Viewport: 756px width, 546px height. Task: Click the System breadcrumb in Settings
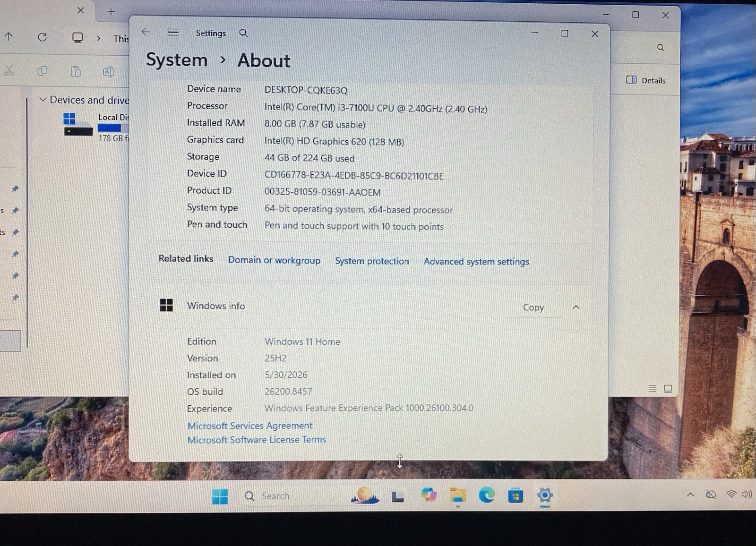pos(177,60)
